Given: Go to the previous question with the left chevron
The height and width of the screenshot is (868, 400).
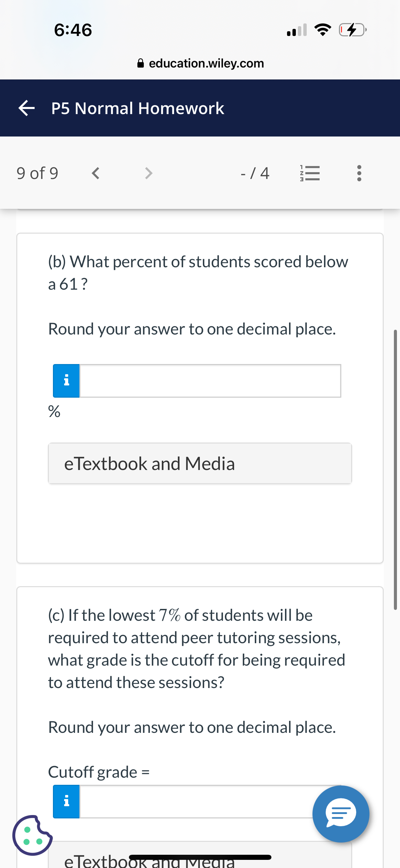Looking at the screenshot, I should 95,174.
